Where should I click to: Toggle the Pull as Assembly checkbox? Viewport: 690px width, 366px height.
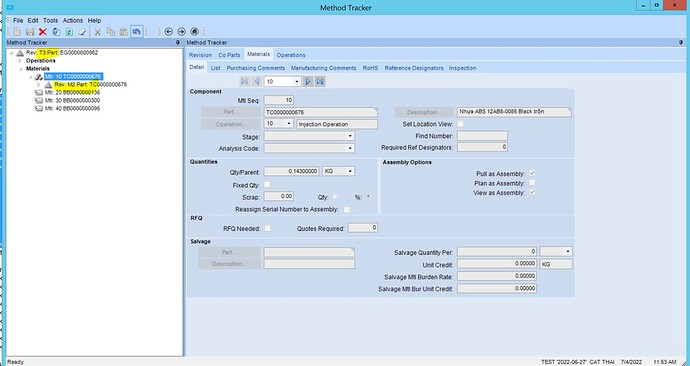[x=532, y=173]
